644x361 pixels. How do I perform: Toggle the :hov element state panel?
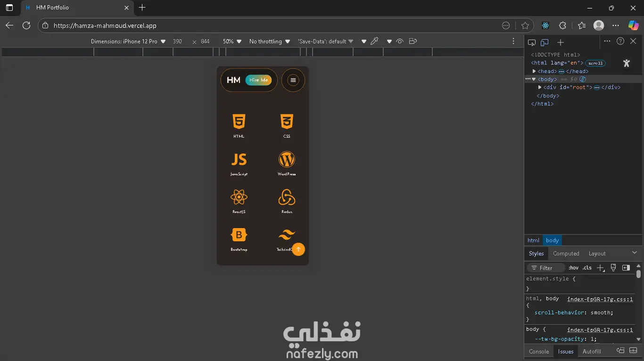[x=573, y=268]
